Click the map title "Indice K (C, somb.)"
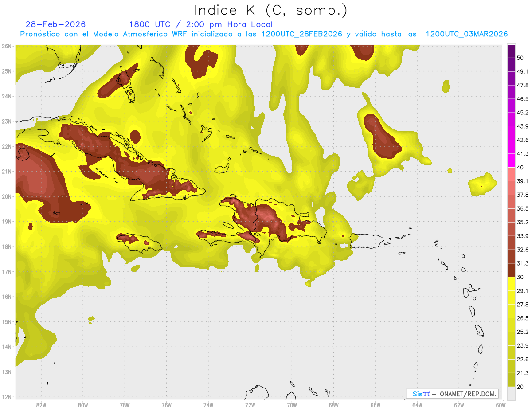 click(x=270, y=10)
